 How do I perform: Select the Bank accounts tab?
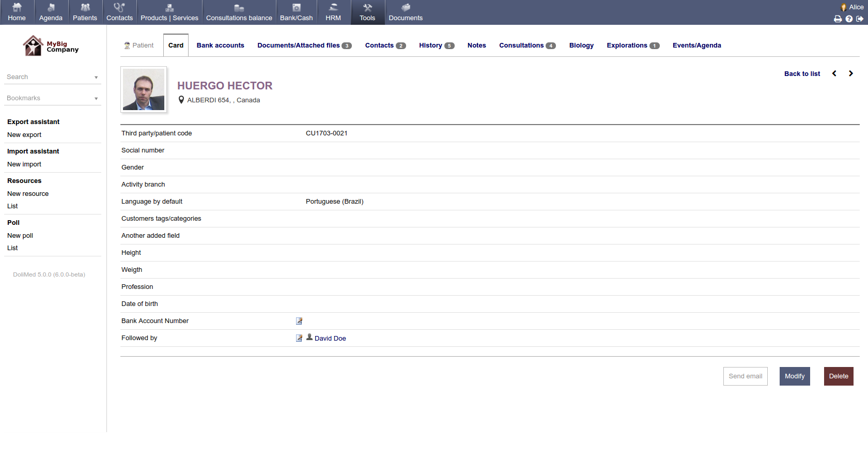click(x=220, y=45)
